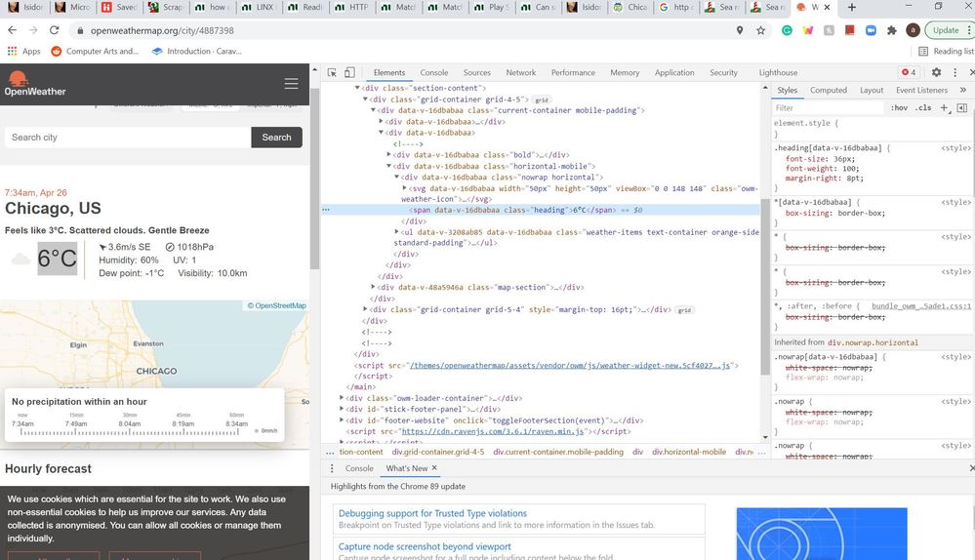
Task: Reload the page
Action: click(54, 30)
